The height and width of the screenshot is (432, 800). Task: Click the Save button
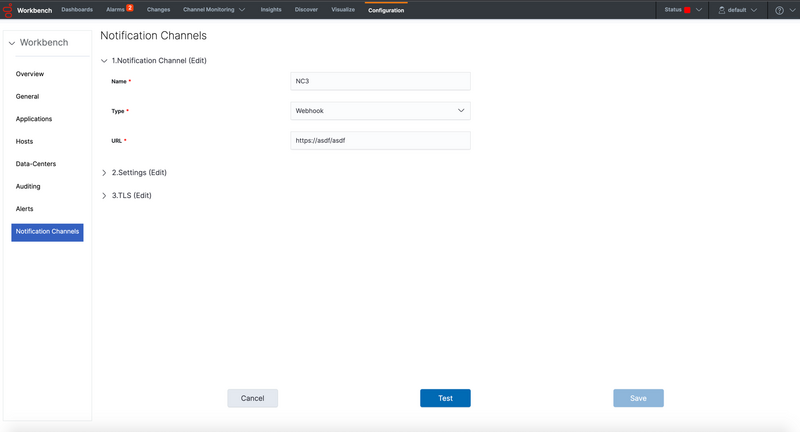click(x=638, y=398)
